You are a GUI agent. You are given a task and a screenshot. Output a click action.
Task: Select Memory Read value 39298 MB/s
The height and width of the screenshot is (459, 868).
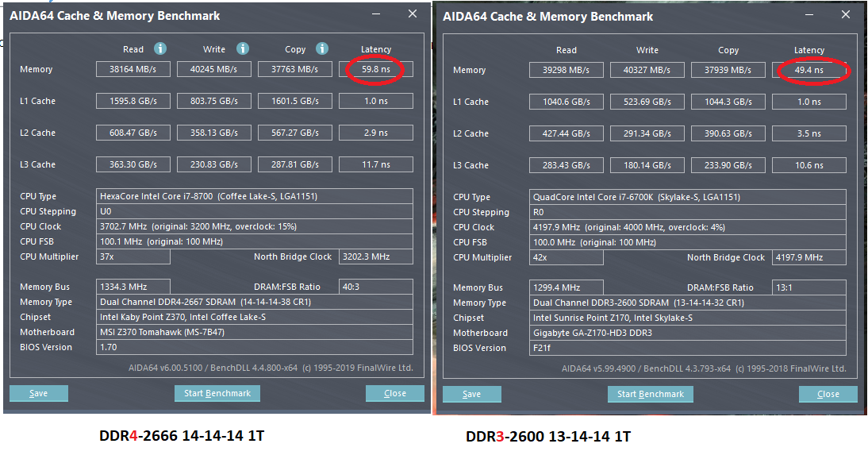pyautogui.click(x=566, y=70)
